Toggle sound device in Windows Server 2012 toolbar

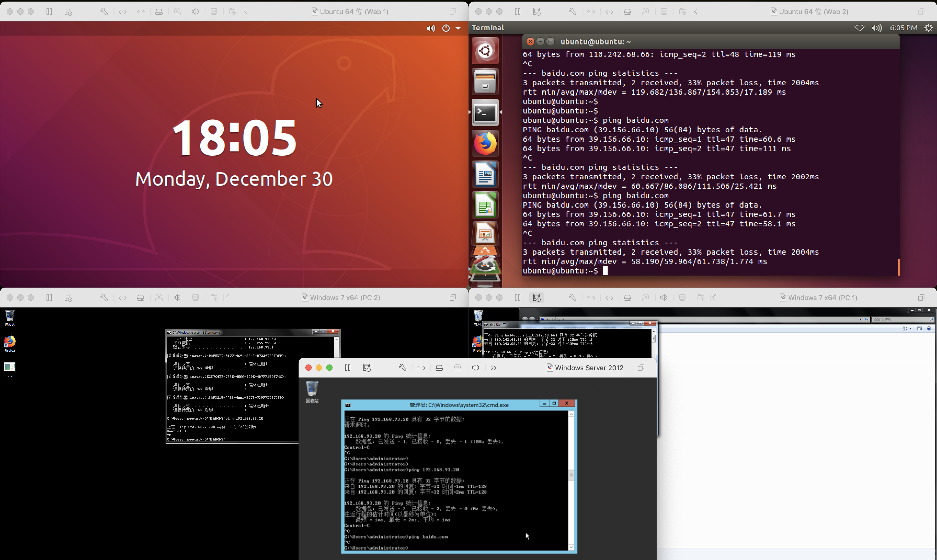coord(476,368)
